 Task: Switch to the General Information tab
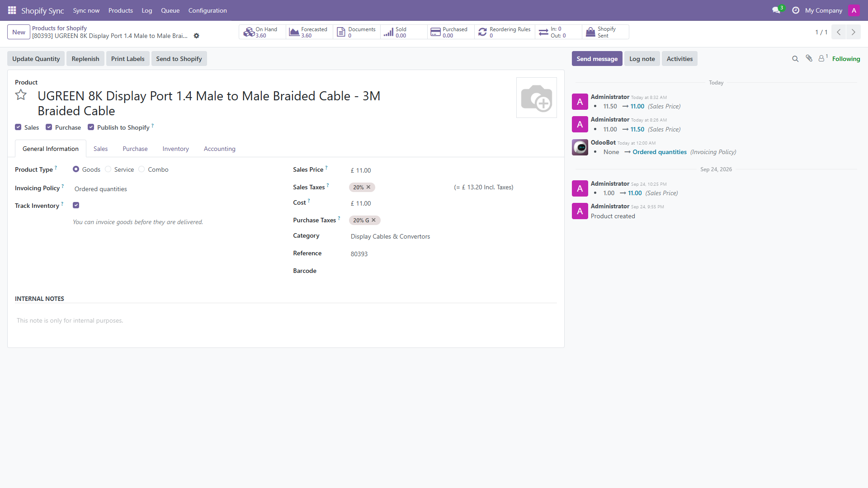click(x=51, y=149)
